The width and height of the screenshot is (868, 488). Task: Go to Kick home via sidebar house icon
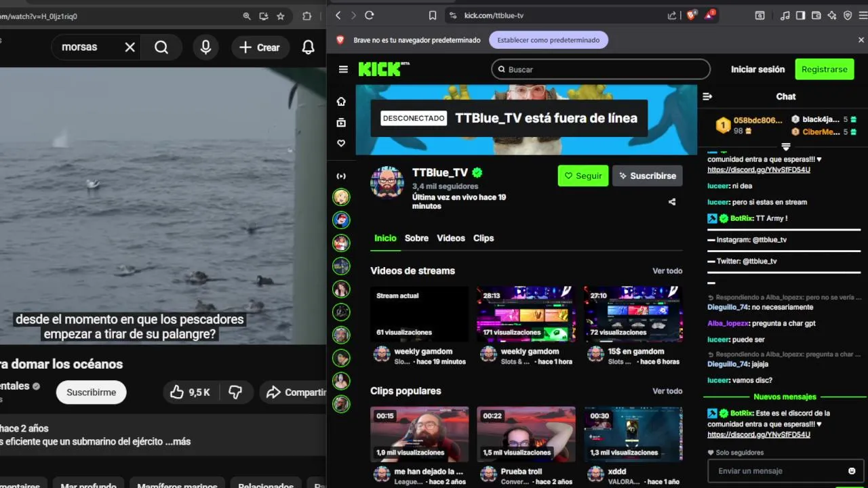(341, 101)
